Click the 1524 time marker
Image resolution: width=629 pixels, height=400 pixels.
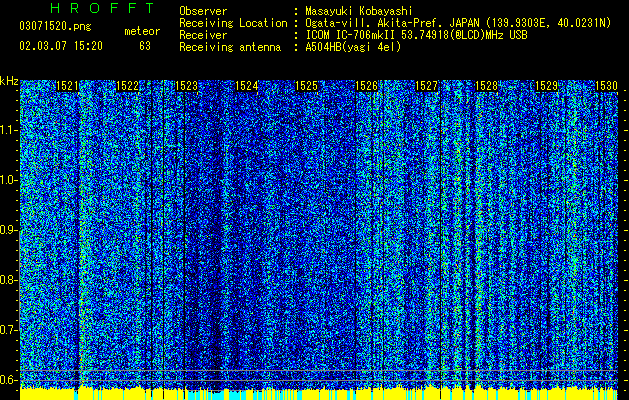[x=246, y=86]
